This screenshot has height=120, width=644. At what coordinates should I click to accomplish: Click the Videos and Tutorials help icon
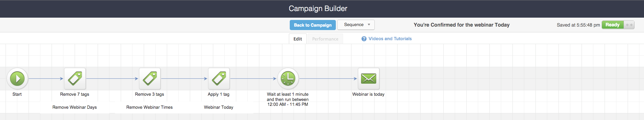(364, 39)
